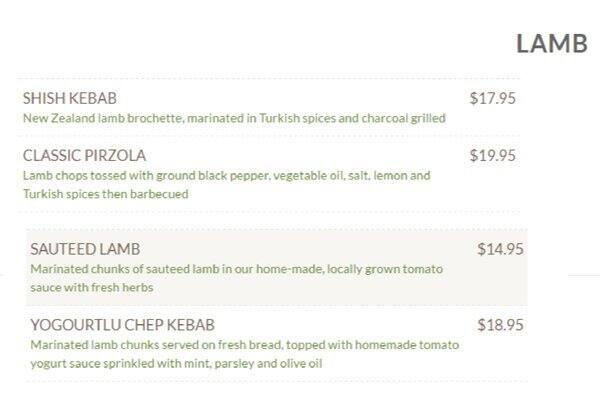600x402 pixels.
Task: Open the SAUTEED LAMB menu item
Action: [x=85, y=249]
